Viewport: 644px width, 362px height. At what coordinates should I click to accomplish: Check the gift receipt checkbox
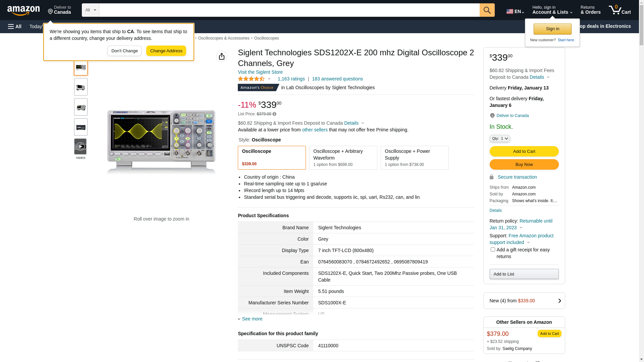click(493, 250)
